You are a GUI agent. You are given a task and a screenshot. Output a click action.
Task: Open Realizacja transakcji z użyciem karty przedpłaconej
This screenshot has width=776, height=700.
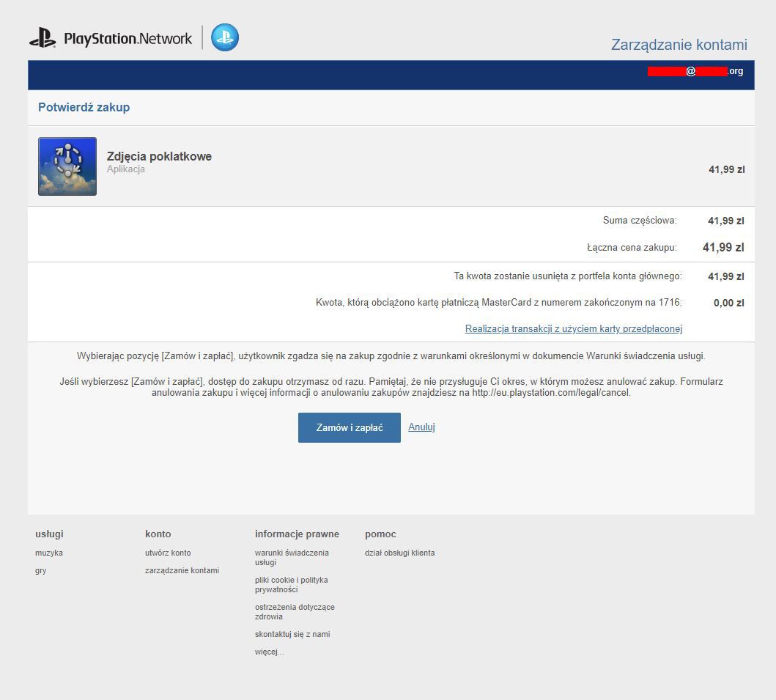pyautogui.click(x=574, y=329)
